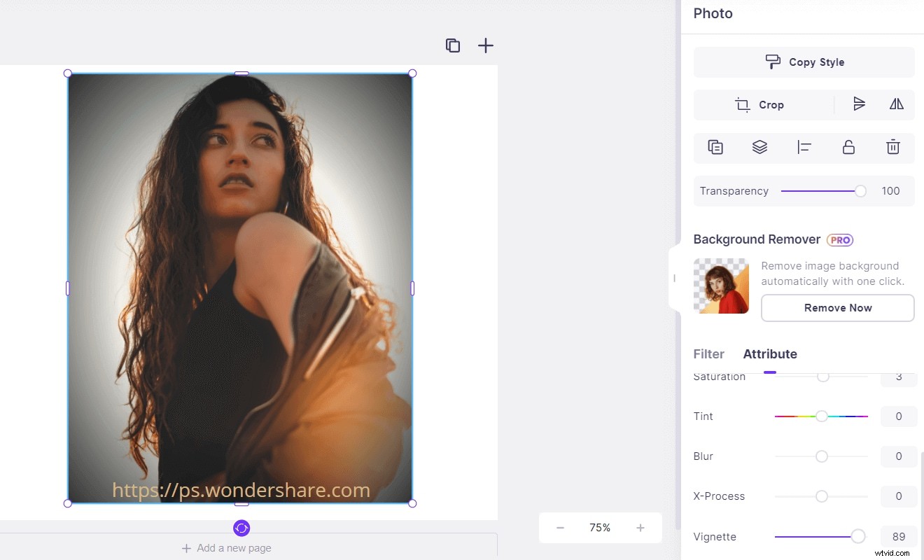Delete the photo with the trash icon
The width and height of the screenshot is (924, 560).
click(892, 147)
